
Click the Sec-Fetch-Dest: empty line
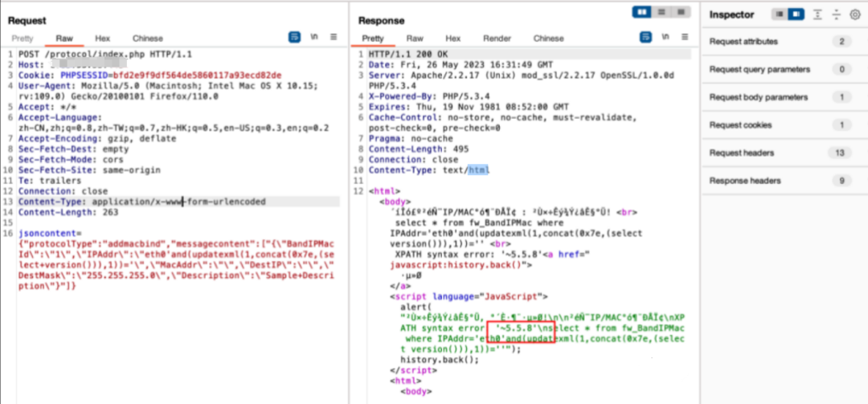(73, 149)
